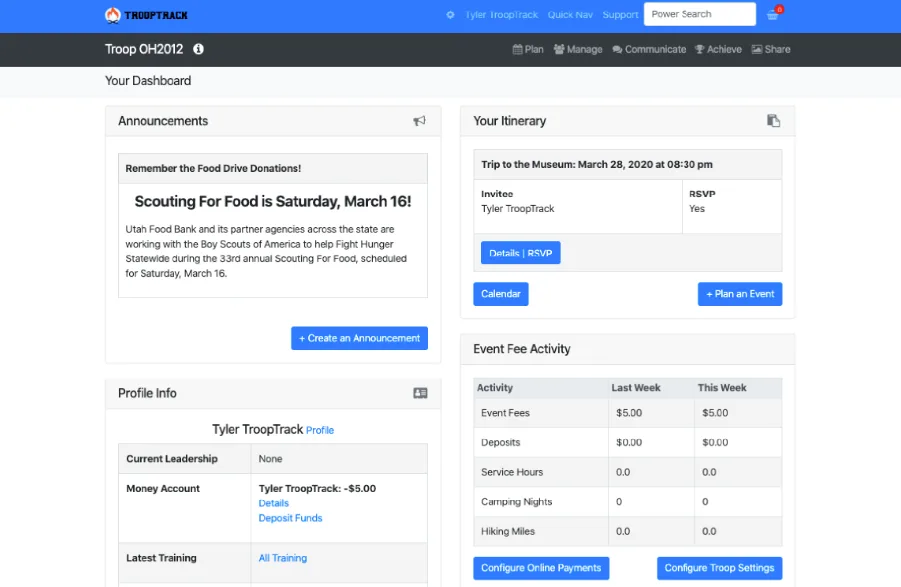Open the Calendar button
The width and height of the screenshot is (901, 587).
[500, 293]
